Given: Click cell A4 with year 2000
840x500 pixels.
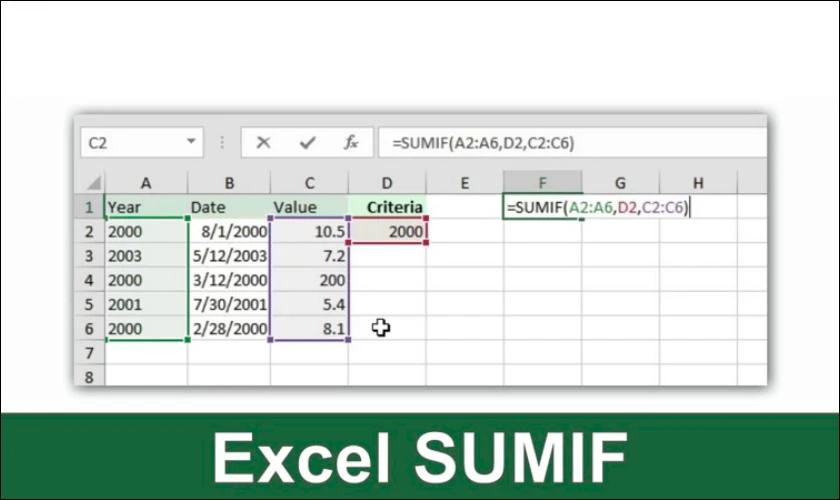Looking at the screenshot, I should pyautogui.click(x=146, y=280).
